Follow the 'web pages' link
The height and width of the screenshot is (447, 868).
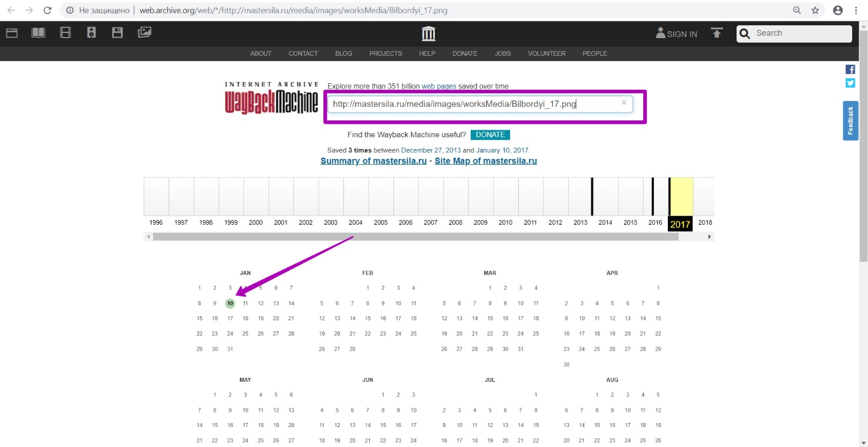[438, 86]
